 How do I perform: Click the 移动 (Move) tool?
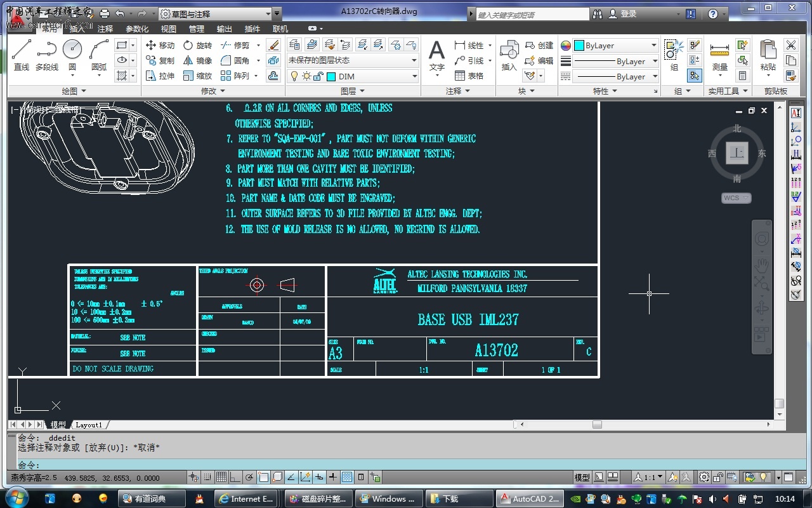(160, 45)
